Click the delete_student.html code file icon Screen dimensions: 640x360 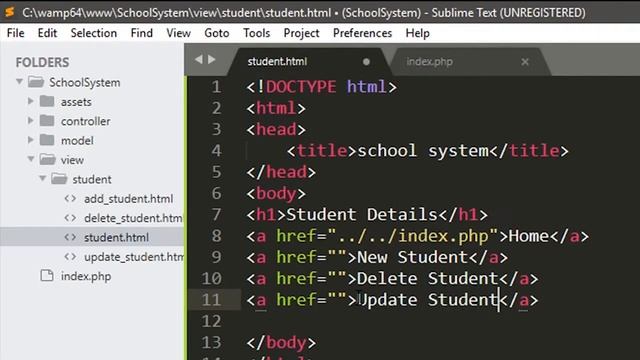(70, 218)
